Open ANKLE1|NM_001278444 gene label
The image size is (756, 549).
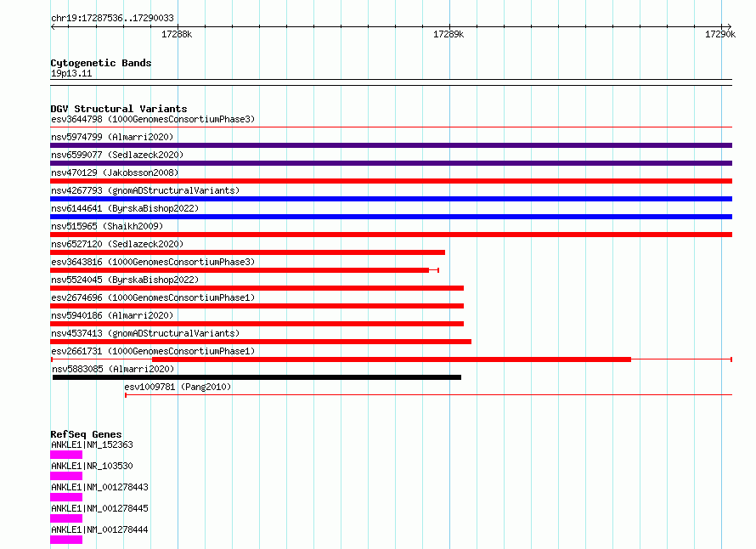point(99,529)
